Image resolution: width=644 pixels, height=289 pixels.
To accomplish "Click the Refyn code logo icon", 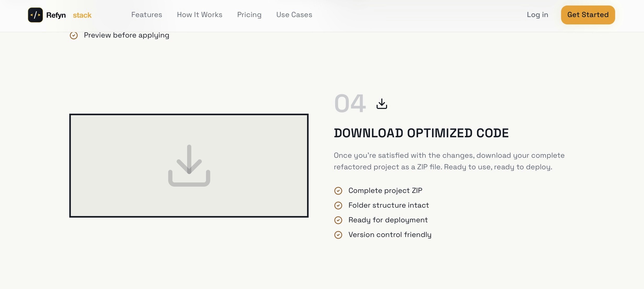I will (35, 15).
